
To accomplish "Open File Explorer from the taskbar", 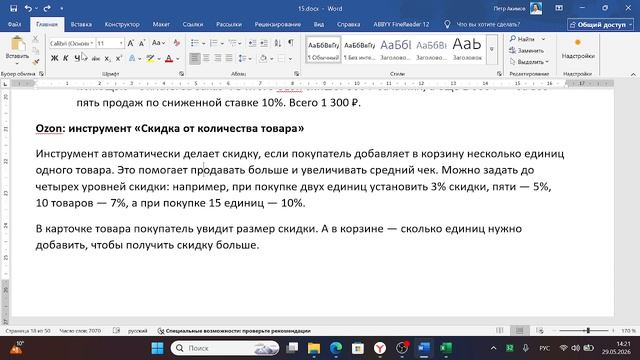I will (x=314, y=348).
